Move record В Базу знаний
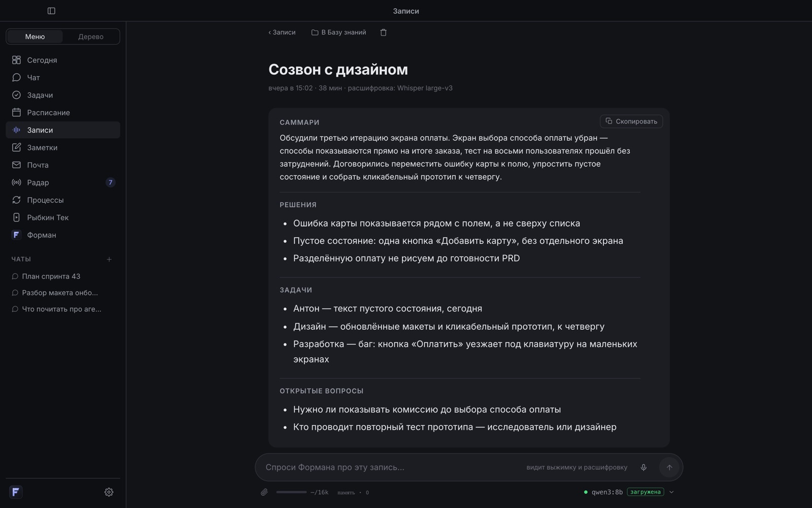The image size is (812, 508). click(x=339, y=33)
